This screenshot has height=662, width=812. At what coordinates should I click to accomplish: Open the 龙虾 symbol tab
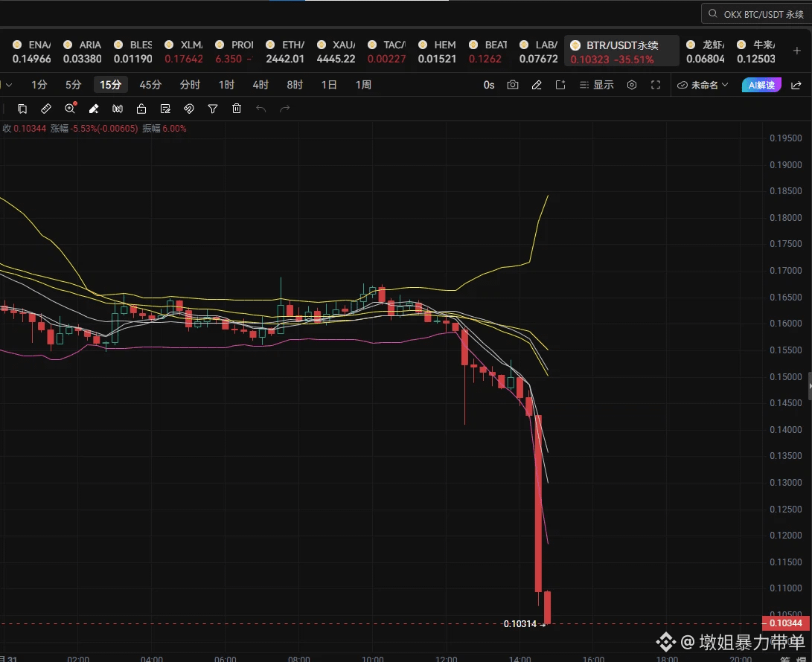706,52
